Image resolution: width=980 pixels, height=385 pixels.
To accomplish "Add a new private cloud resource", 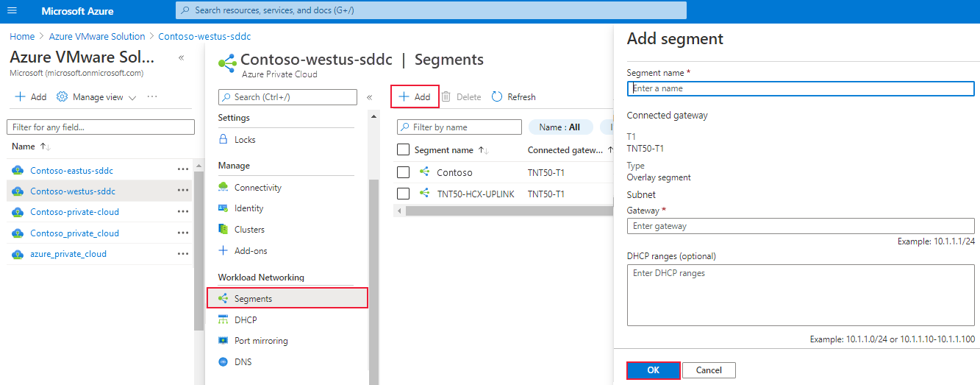I will 31,97.
